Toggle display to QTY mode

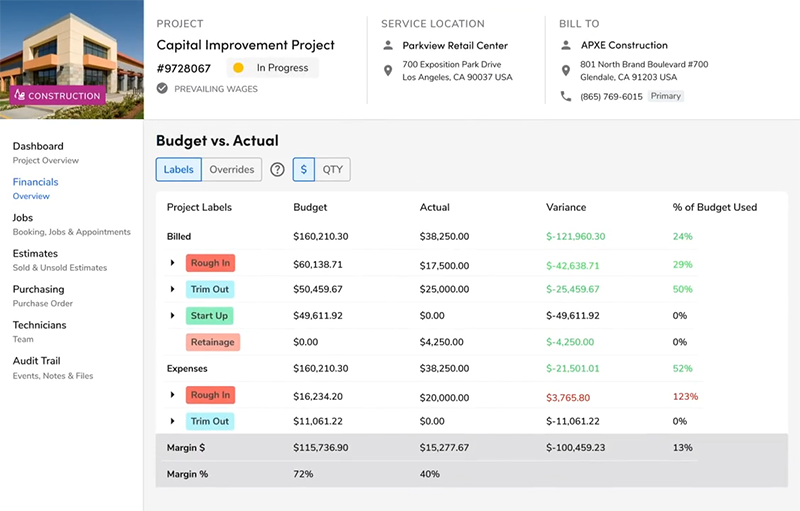[x=332, y=170]
